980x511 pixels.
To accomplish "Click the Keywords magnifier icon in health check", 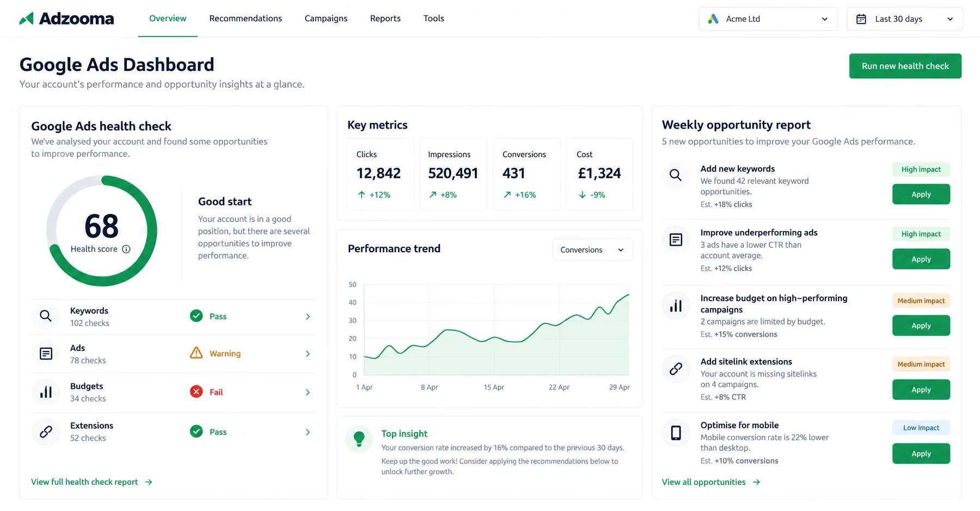I will [x=46, y=316].
